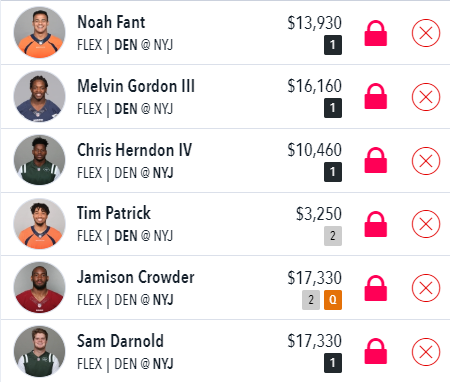
Task: Remove Melvin Gordon III using the X icon
Action: (x=426, y=97)
